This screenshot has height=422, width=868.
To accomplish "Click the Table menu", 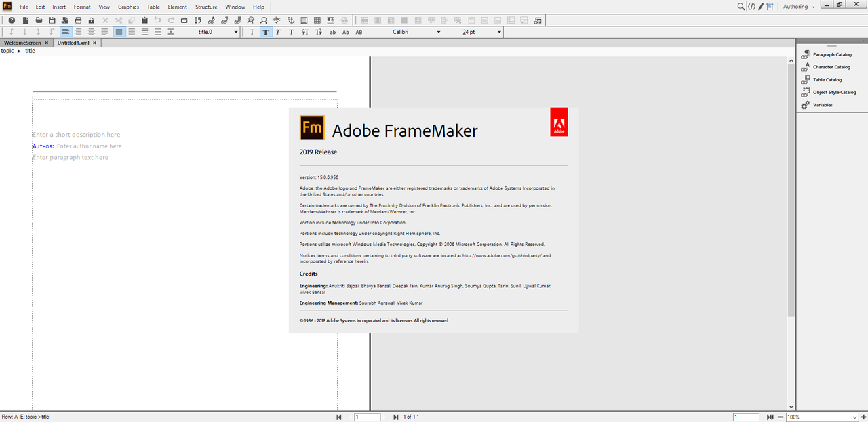I will [153, 7].
